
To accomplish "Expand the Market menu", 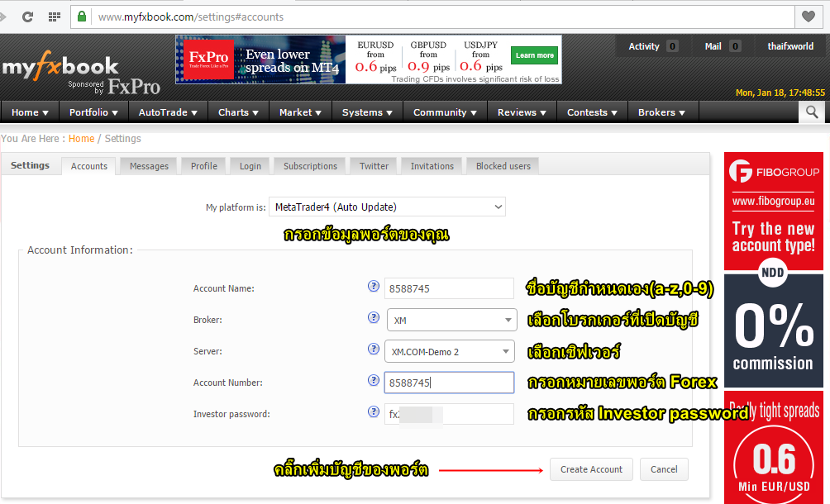I will click(300, 112).
